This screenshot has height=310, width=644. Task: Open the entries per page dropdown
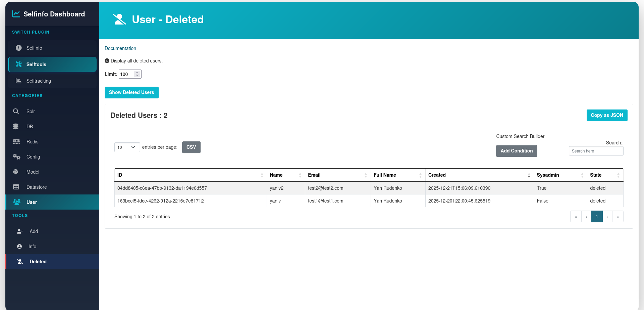click(x=127, y=147)
